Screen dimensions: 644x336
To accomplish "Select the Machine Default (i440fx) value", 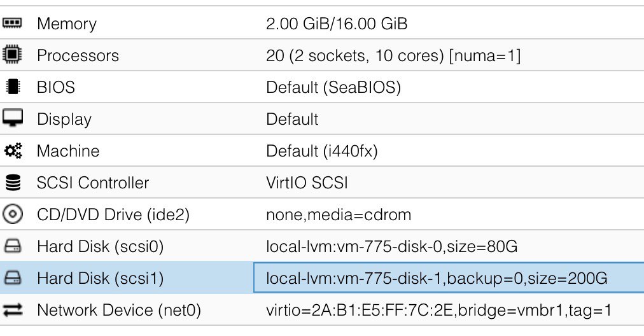I will [x=321, y=151].
